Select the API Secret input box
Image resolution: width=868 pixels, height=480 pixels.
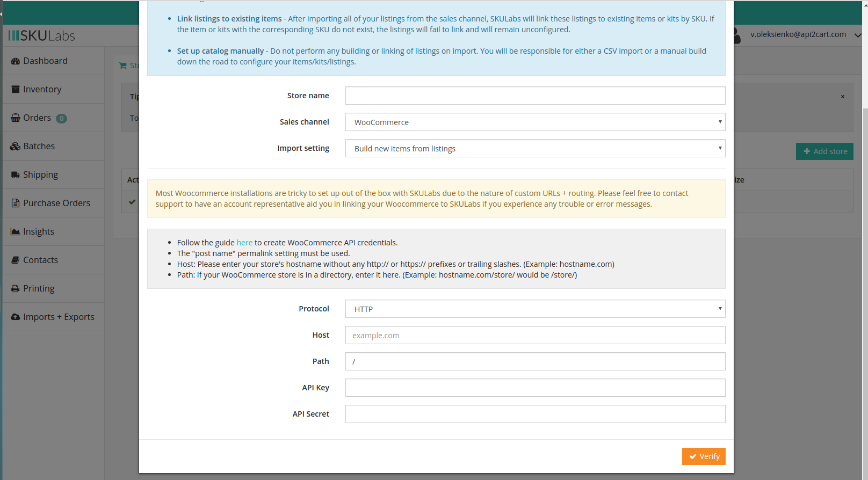tap(534, 414)
